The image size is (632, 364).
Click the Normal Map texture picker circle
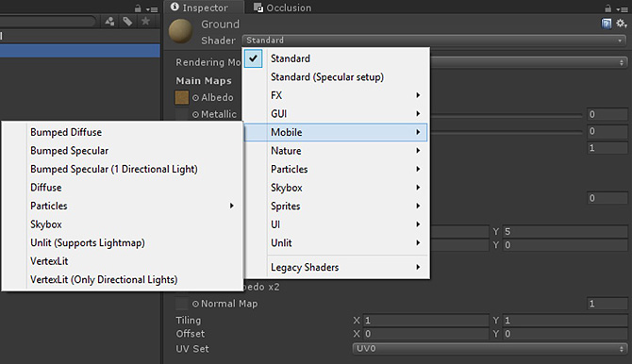pyautogui.click(x=195, y=304)
